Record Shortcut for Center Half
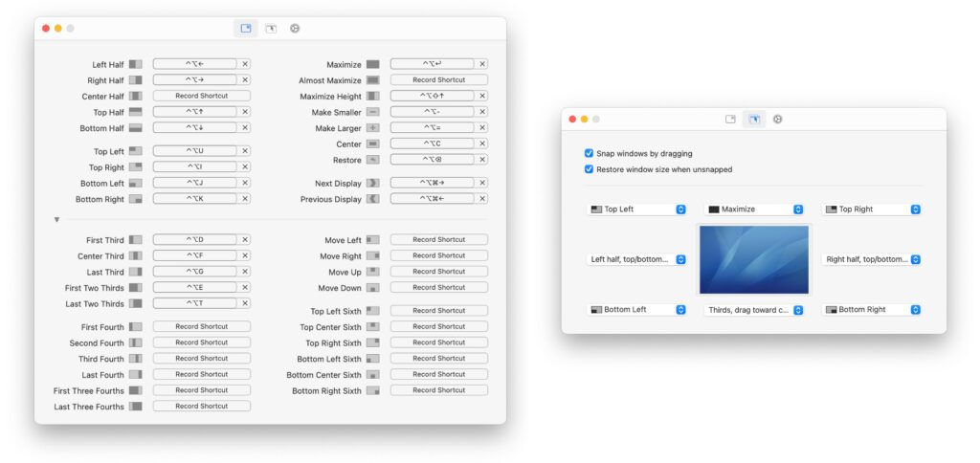 (201, 97)
